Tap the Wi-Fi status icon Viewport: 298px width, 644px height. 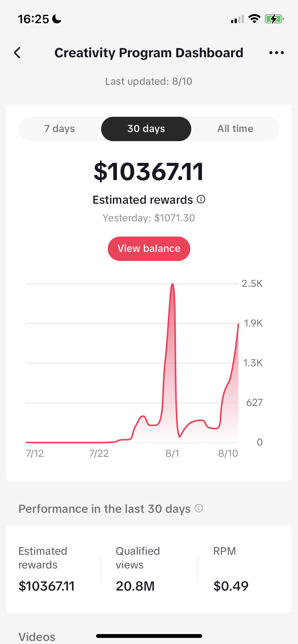point(254,19)
